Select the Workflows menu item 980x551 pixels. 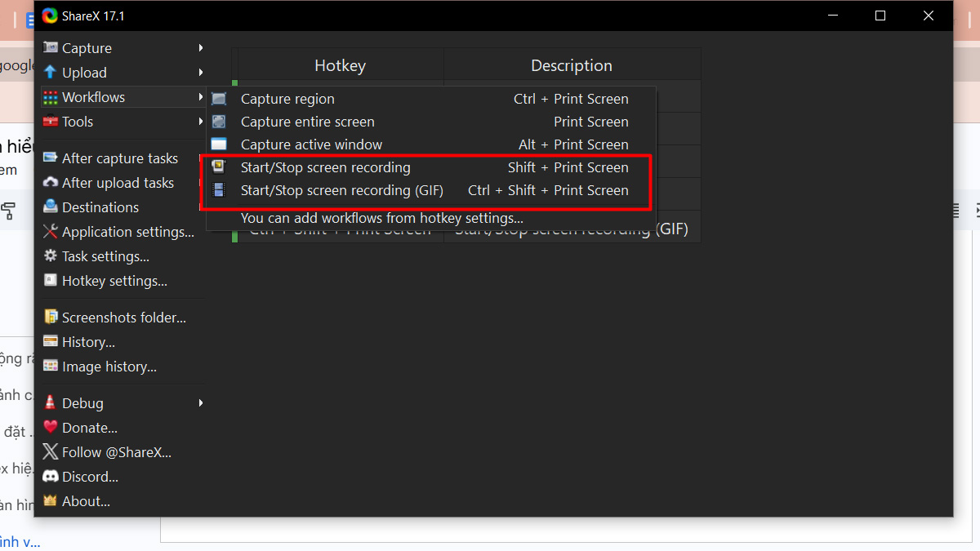click(123, 97)
